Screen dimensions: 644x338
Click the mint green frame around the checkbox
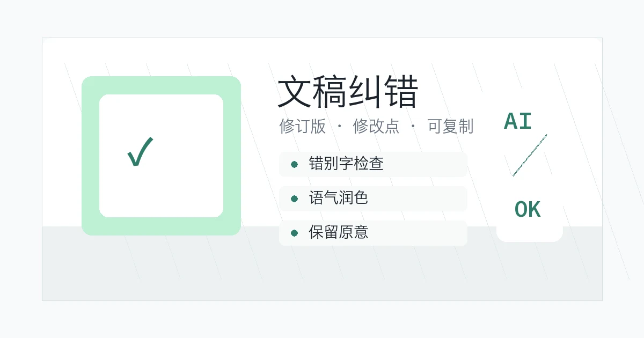tap(161, 85)
